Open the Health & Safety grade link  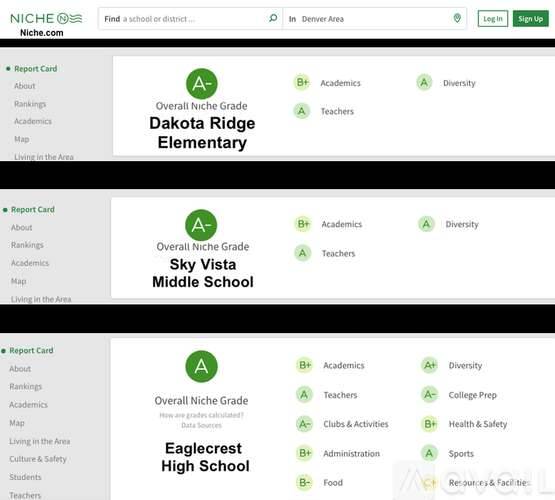pos(478,424)
